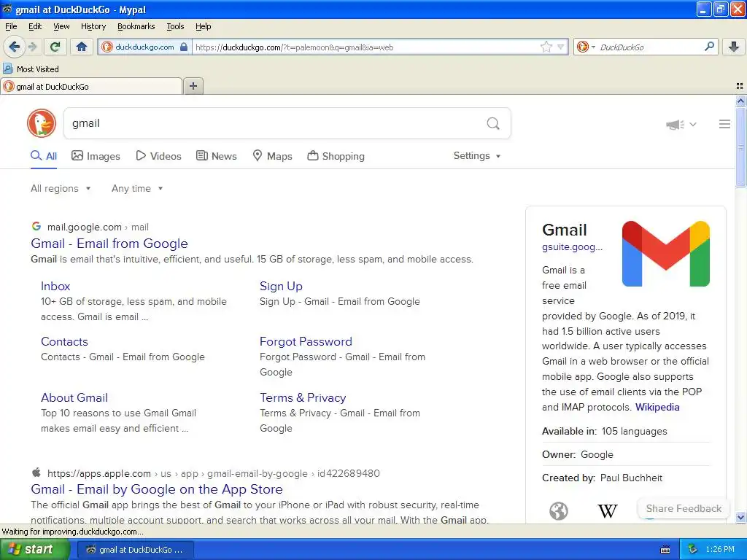Follow the Wikipedia link in Gmail panel

pos(657,407)
